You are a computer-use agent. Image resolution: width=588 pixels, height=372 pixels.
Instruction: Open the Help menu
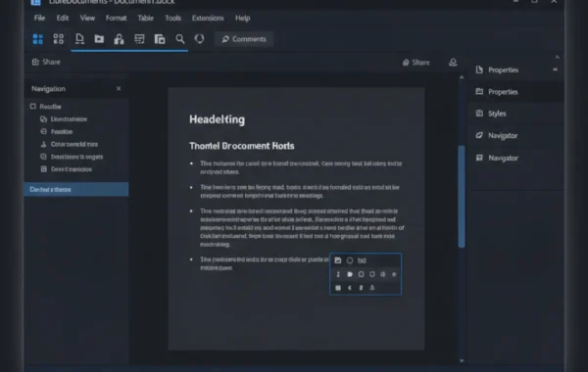point(243,18)
